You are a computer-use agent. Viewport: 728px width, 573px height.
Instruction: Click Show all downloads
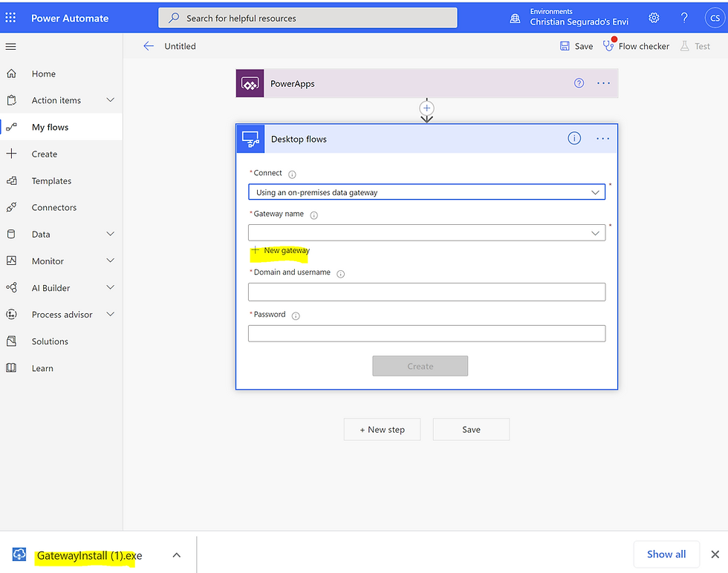[666, 554]
